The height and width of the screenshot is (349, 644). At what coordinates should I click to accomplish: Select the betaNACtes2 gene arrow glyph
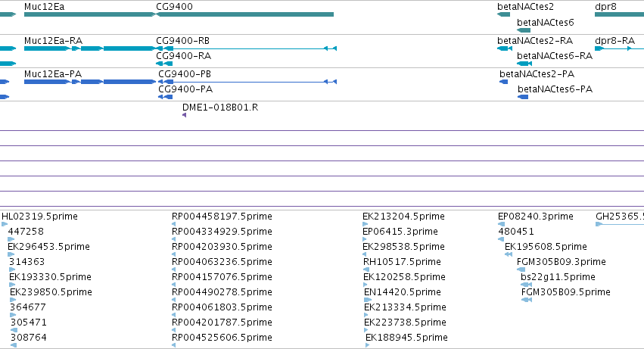503,14
